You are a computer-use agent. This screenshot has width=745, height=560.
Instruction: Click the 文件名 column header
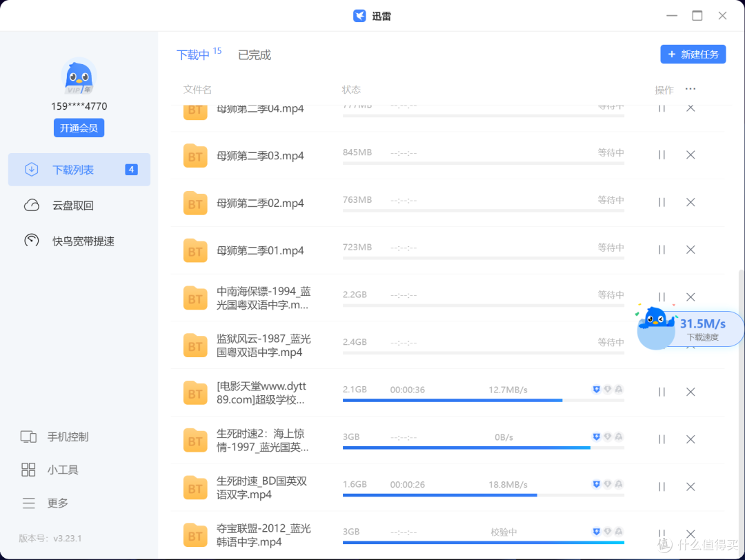click(x=197, y=89)
